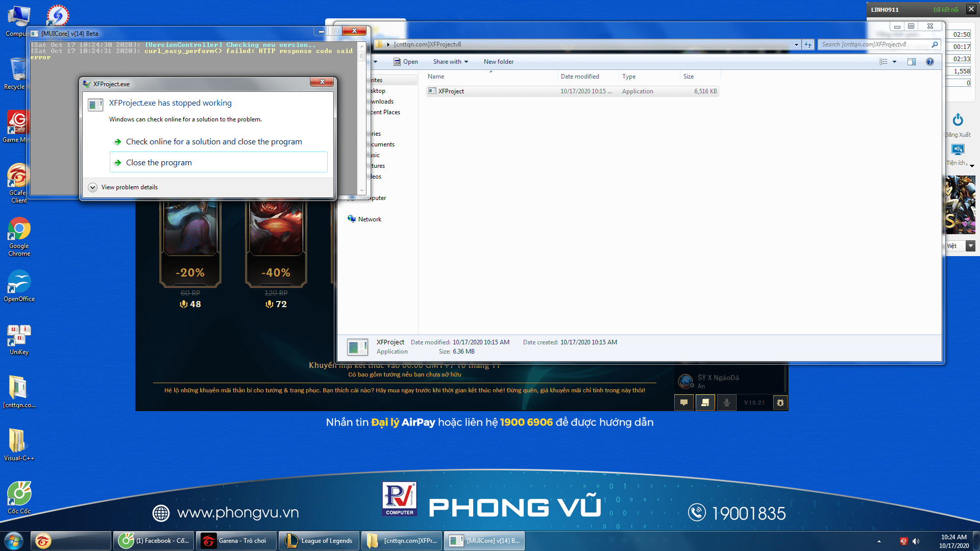
Task: Close the LINH0911 panel
Action: coord(971,9)
